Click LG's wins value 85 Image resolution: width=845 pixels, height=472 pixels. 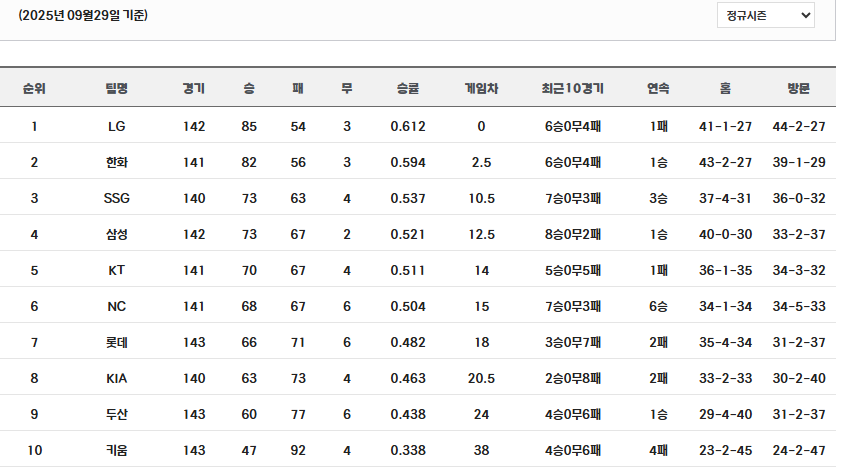[x=249, y=127]
